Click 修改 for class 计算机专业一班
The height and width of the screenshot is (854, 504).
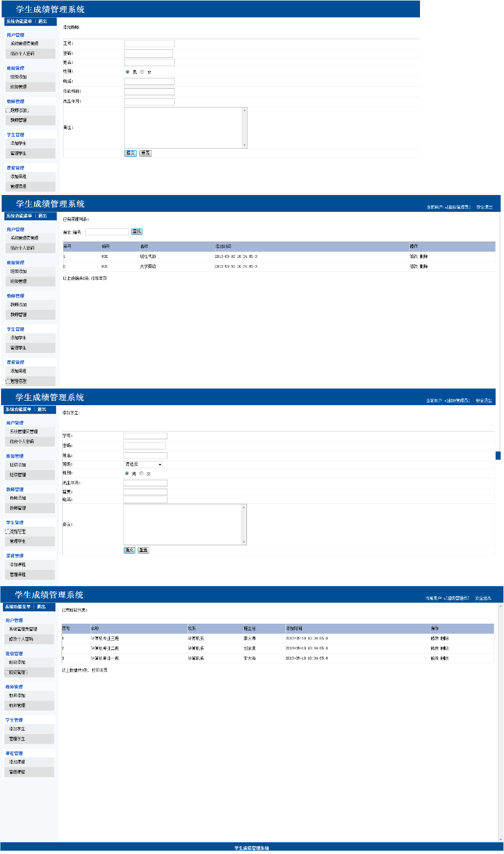tap(435, 658)
